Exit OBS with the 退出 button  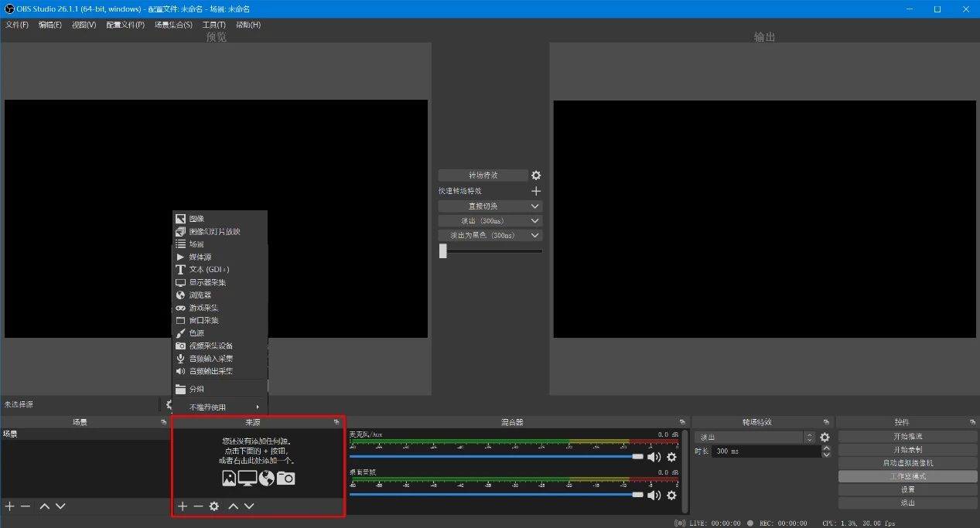(x=907, y=502)
